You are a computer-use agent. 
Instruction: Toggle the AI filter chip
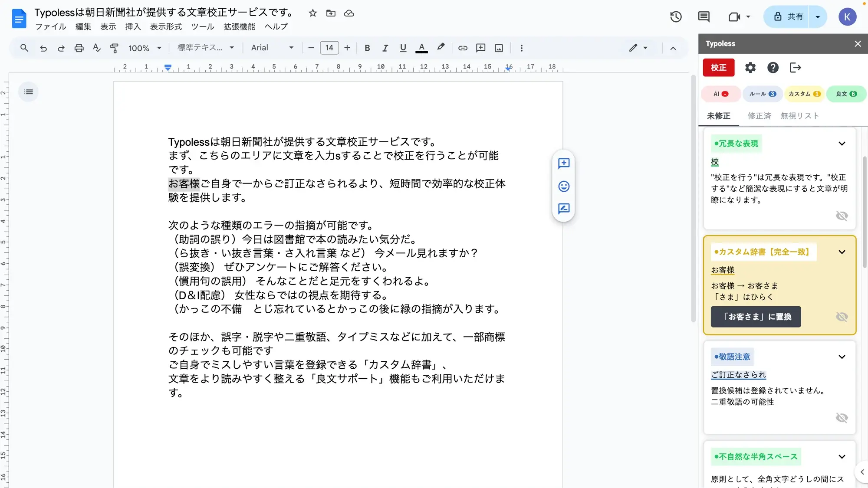pos(721,94)
